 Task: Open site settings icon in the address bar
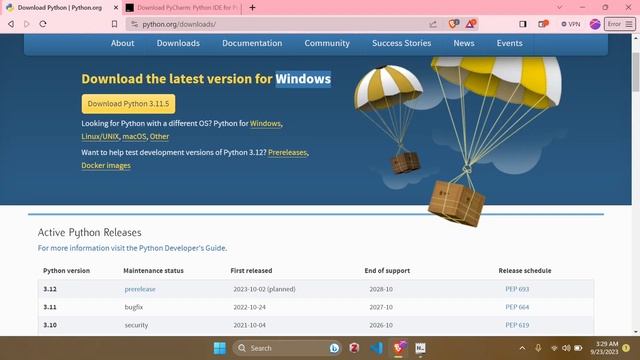point(134,24)
